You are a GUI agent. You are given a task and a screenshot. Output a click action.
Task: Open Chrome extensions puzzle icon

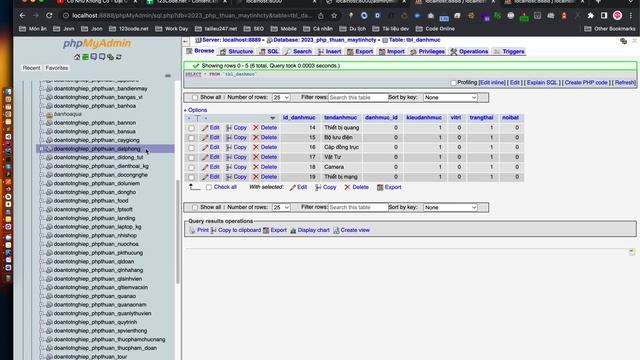590,16
